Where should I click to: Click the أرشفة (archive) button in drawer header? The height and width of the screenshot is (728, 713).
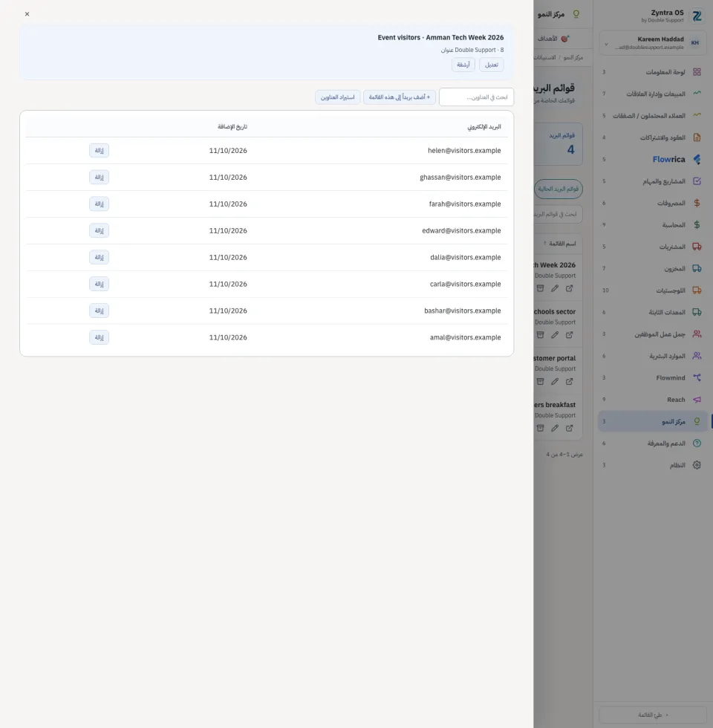(x=463, y=65)
